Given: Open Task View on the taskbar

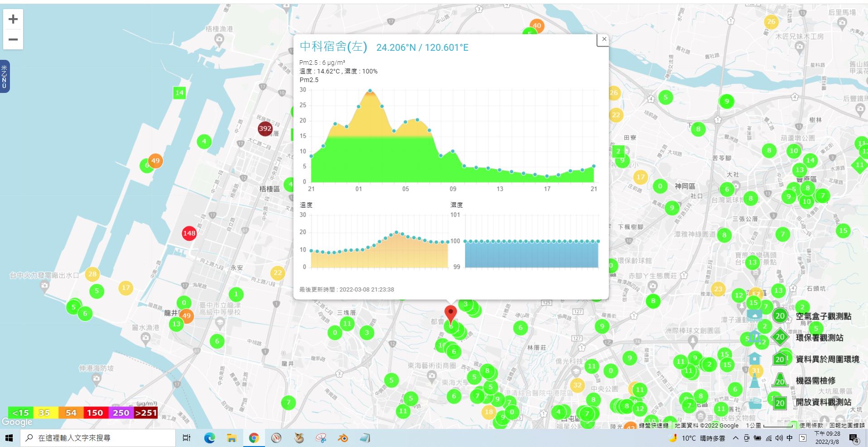Looking at the screenshot, I should 186,438.
